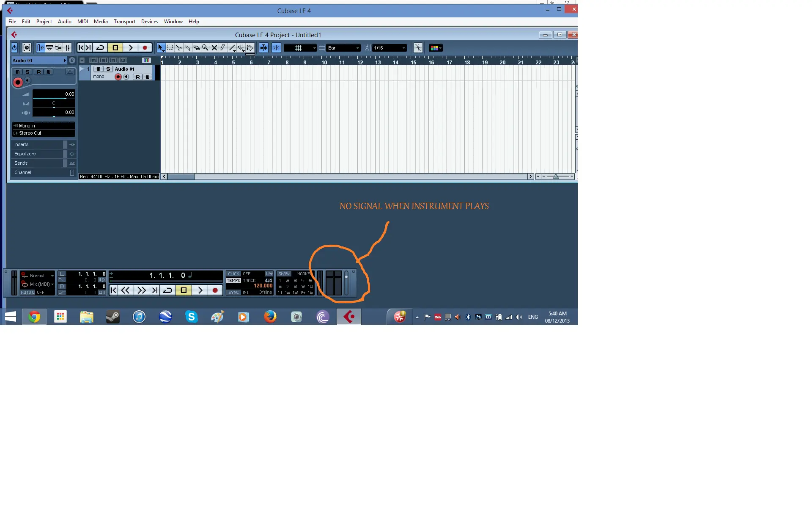Open Steam from the taskbar
This screenshot has width=812, height=508.
pyautogui.click(x=113, y=317)
